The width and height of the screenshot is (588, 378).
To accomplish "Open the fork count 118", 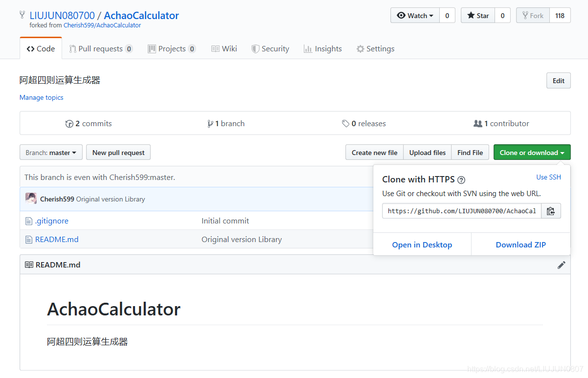I will point(560,15).
